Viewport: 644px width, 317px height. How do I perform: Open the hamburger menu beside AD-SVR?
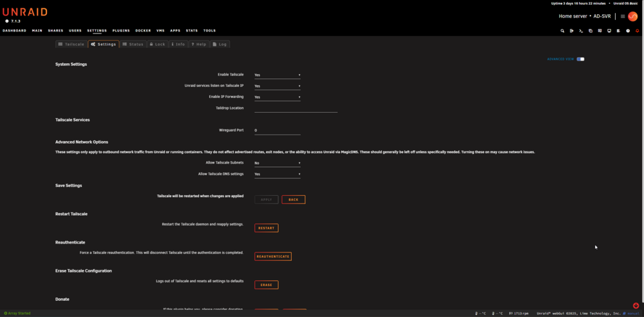click(623, 17)
